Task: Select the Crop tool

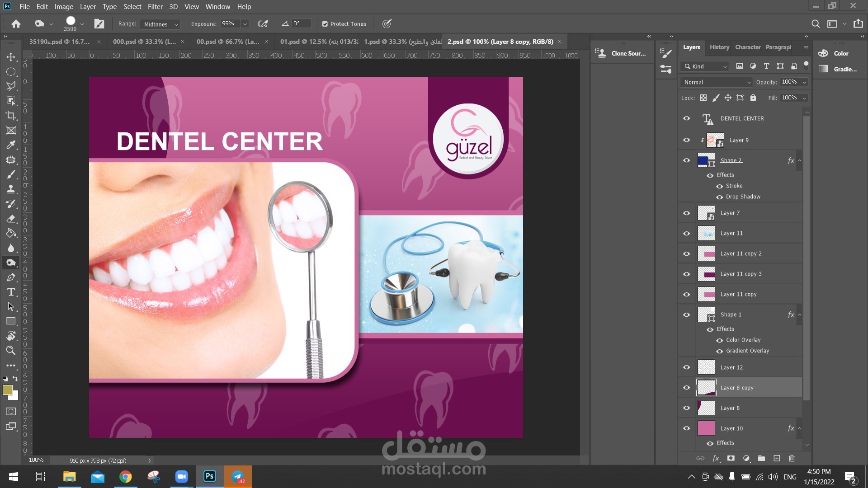Action: pos(11,116)
